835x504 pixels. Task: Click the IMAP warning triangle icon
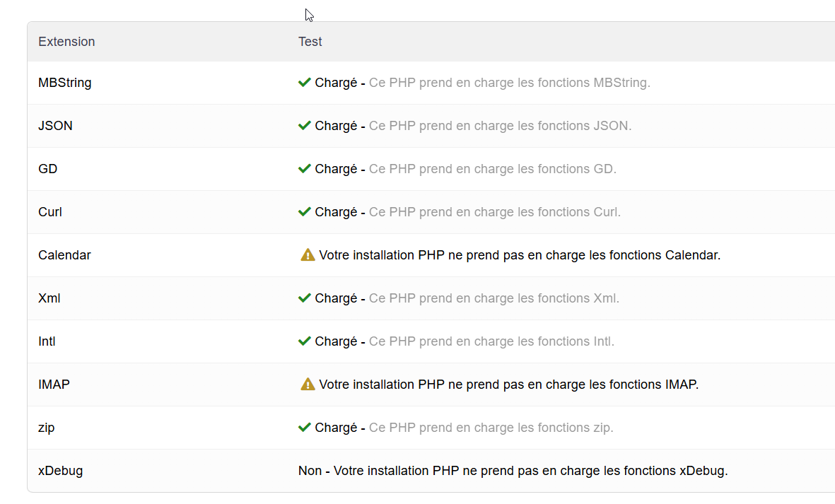(308, 385)
